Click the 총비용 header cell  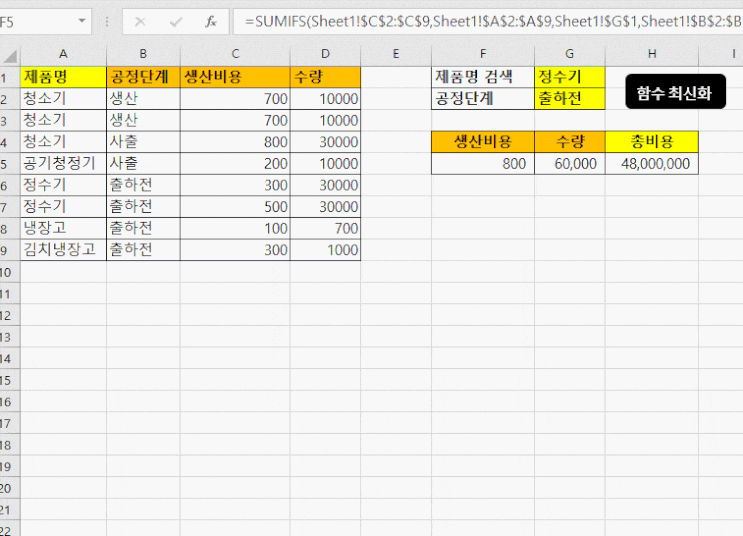click(x=652, y=142)
